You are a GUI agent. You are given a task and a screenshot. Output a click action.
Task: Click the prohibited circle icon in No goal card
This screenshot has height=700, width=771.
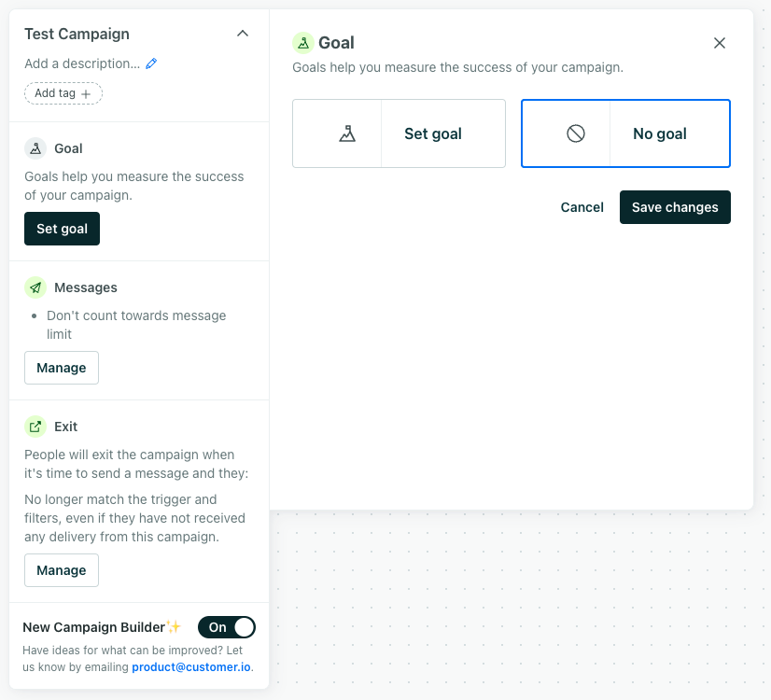coord(576,133)
